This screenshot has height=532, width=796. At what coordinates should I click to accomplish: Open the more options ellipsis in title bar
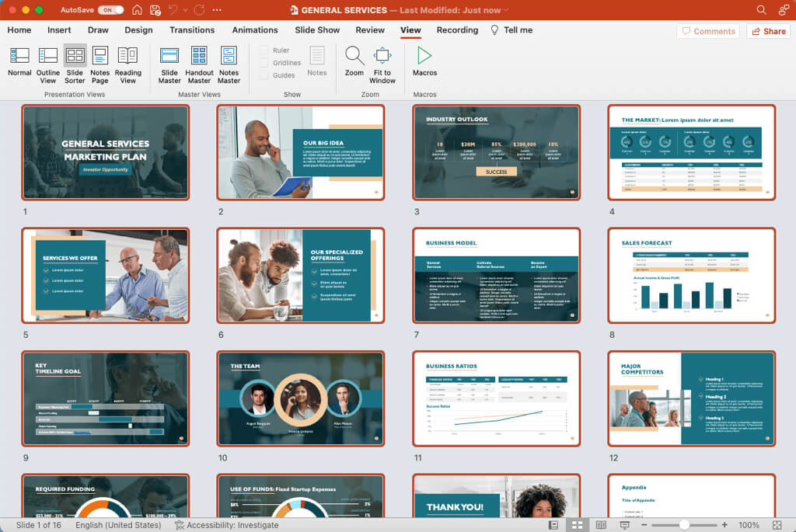coord(217,9)
